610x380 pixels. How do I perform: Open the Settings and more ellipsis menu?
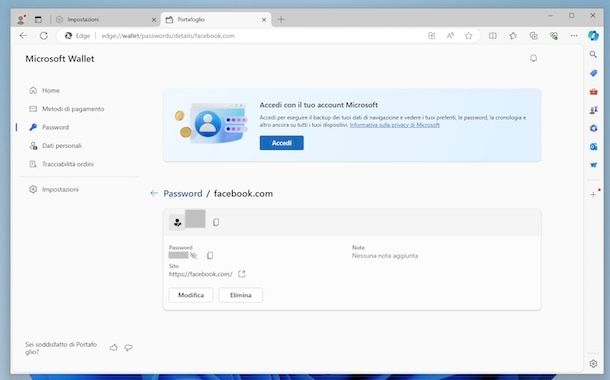[574, 36]
